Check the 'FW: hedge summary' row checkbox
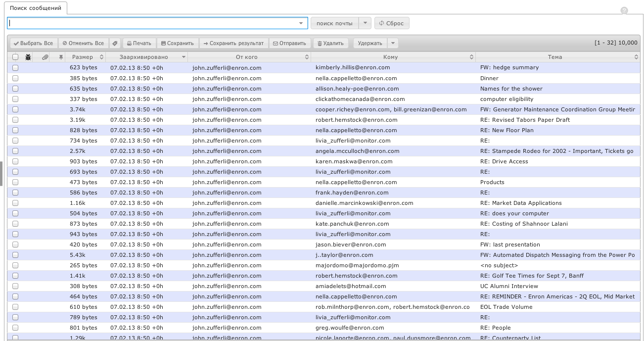This screenshot has height=341, width=644. coord(15,68)
